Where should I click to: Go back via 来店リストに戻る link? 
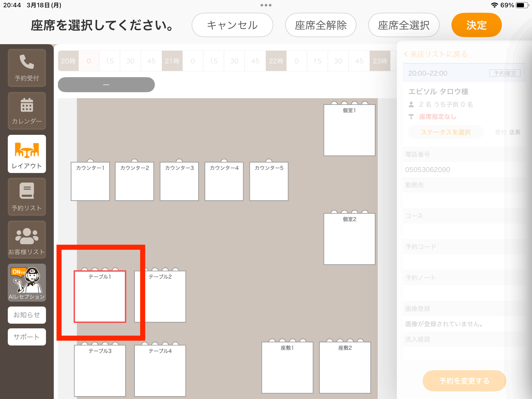click(x=436, y=54)
